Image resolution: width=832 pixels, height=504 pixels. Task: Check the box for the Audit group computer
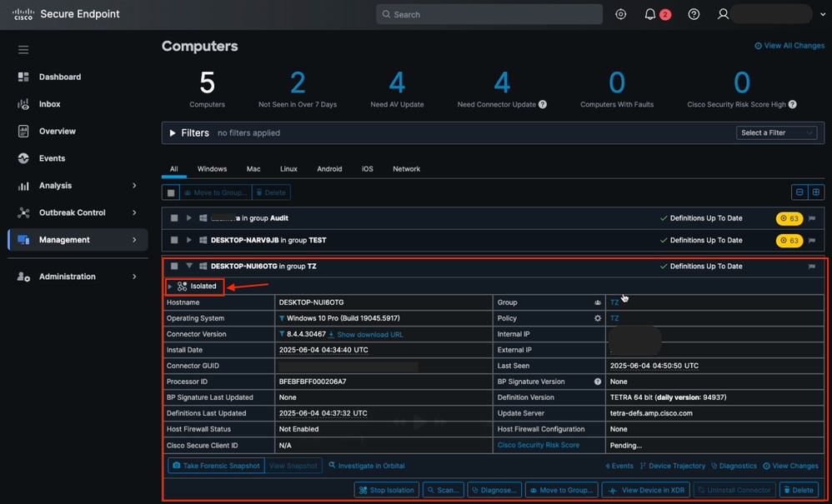(174, 217)
